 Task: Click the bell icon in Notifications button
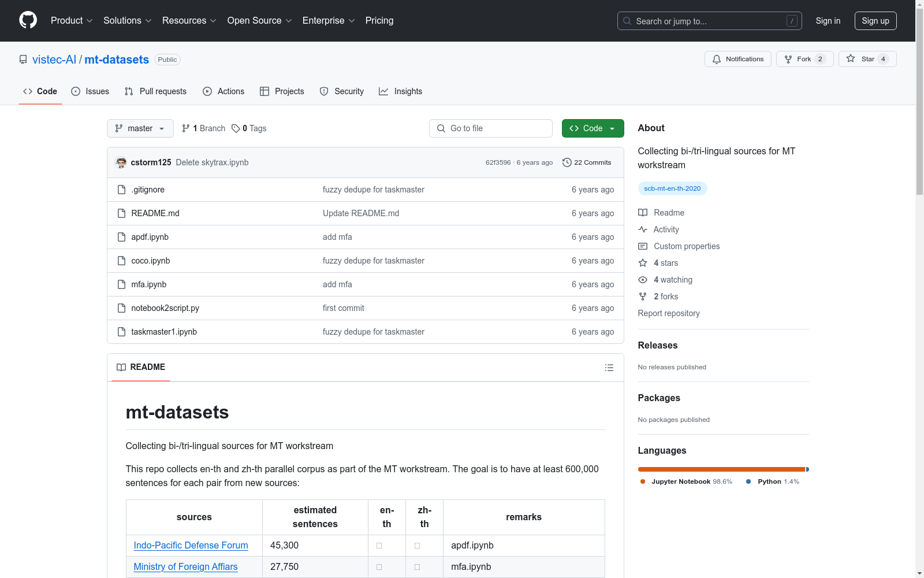(x=717, y=59)
